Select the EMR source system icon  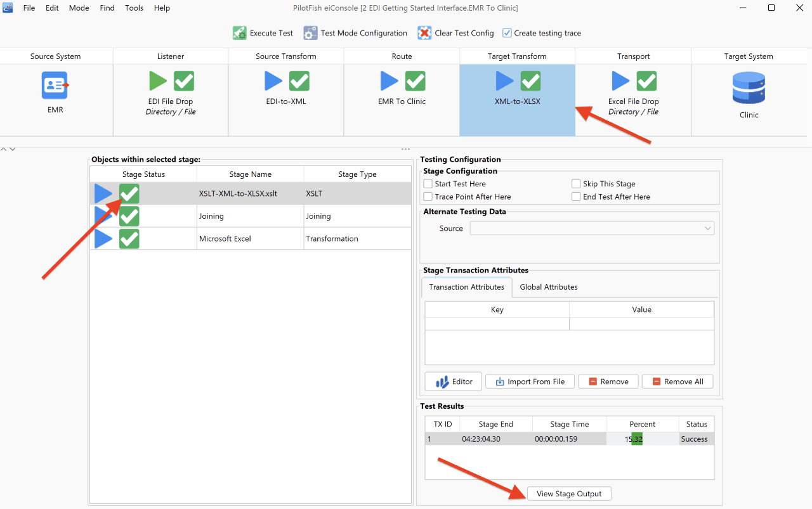click(55, 86)
